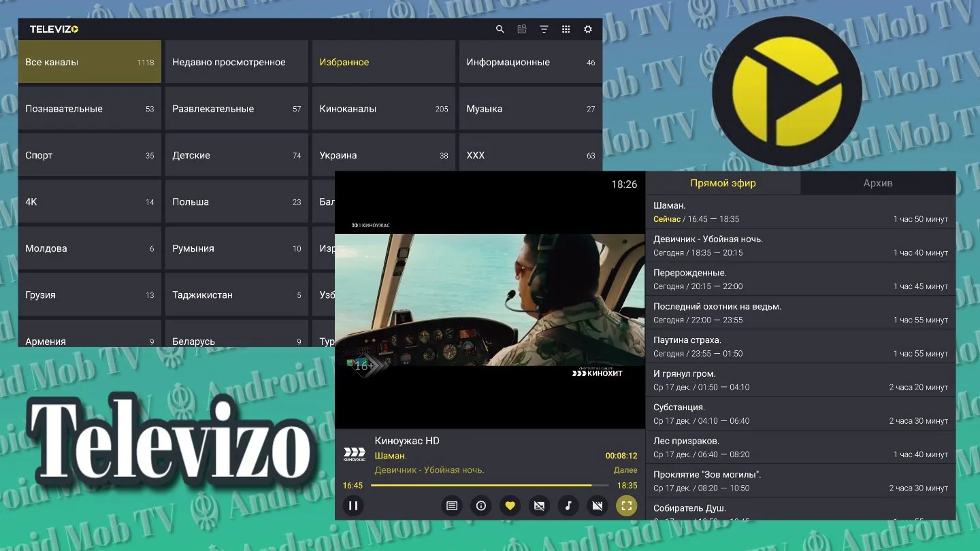Image resolution: width=980 pixels, height=551 pixels.
Task: Toggle subtitles off icon in player controls
Action: pyautogui.click(x=539, y=505)
